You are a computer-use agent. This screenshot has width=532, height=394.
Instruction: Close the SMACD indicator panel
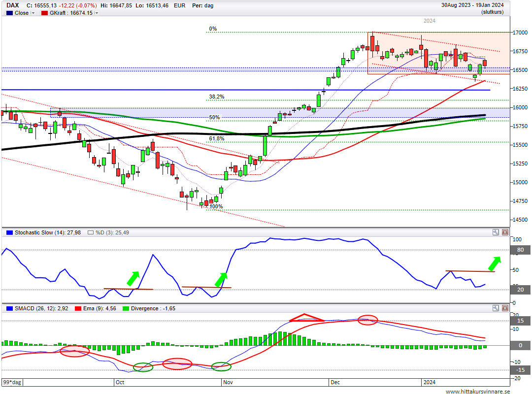[x=505, y=308]
